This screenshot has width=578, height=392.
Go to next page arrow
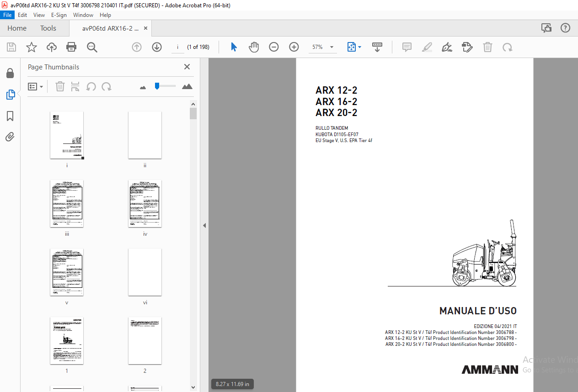[157, 47]
